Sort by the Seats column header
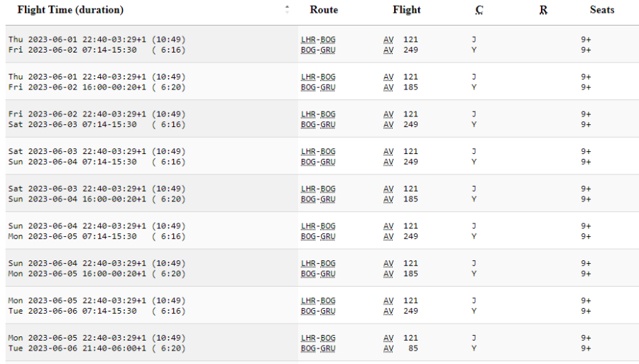 (601, 10)
